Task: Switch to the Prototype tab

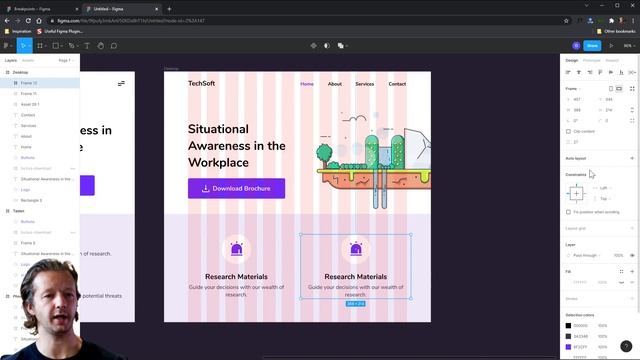Action: click(x=591, y=60)
